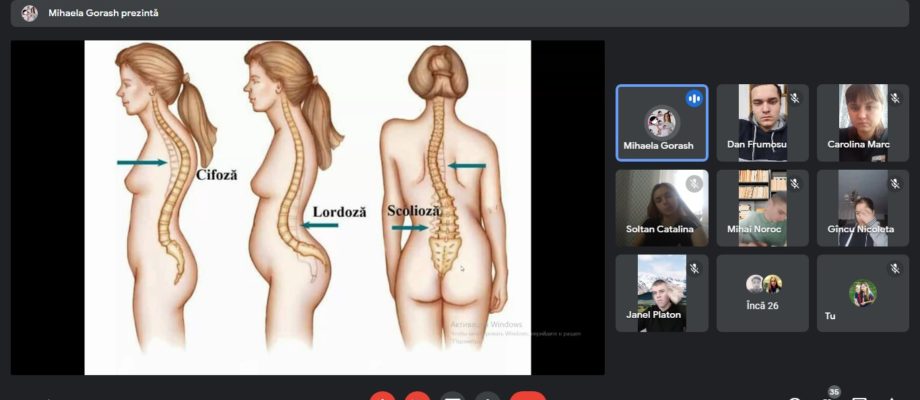Click muted microphone icon on Carolina Marc tile
This screenshot has height=400, width=920.
pyautogui.click(x=895, y=99)
